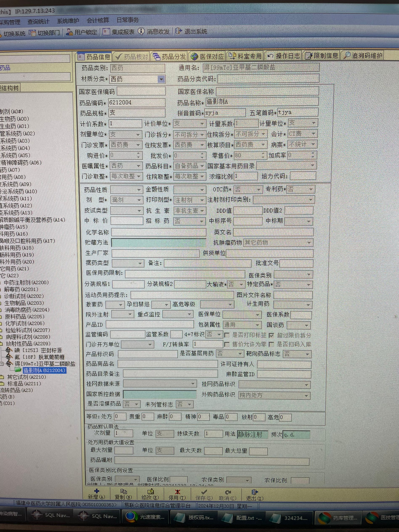
Task: Open the 靶向药品标志 dropdown
Action: click(x=307, y=354)
